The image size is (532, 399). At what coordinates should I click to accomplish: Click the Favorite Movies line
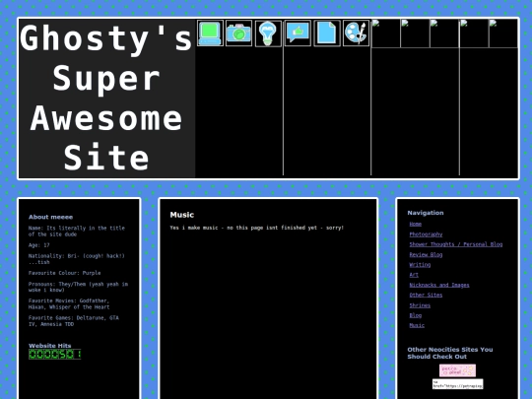(69, 304)
